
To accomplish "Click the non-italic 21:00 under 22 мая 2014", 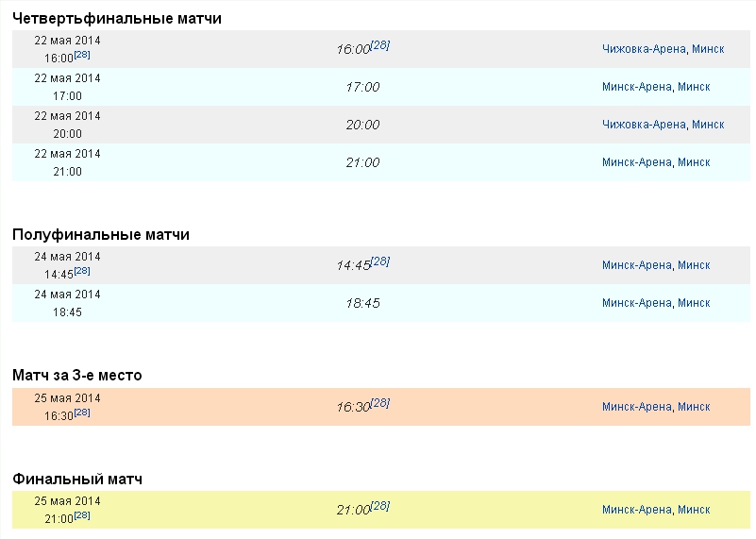I will tap(68, 171).
